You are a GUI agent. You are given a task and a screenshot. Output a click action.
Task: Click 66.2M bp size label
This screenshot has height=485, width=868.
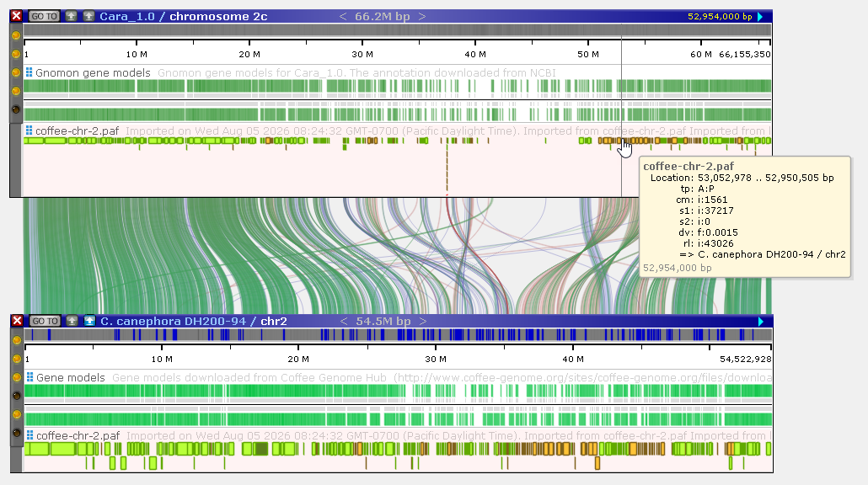coord(383,17)
